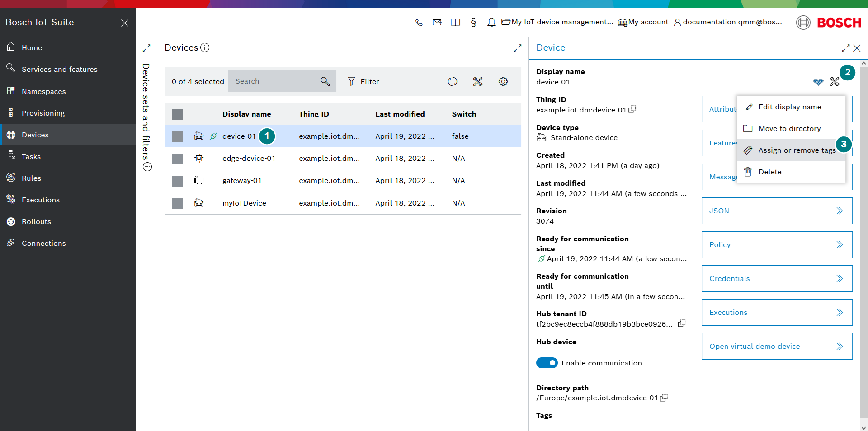
Task: Sort by Last modified column
Action: pyautogui.click(x=400, y=114)
